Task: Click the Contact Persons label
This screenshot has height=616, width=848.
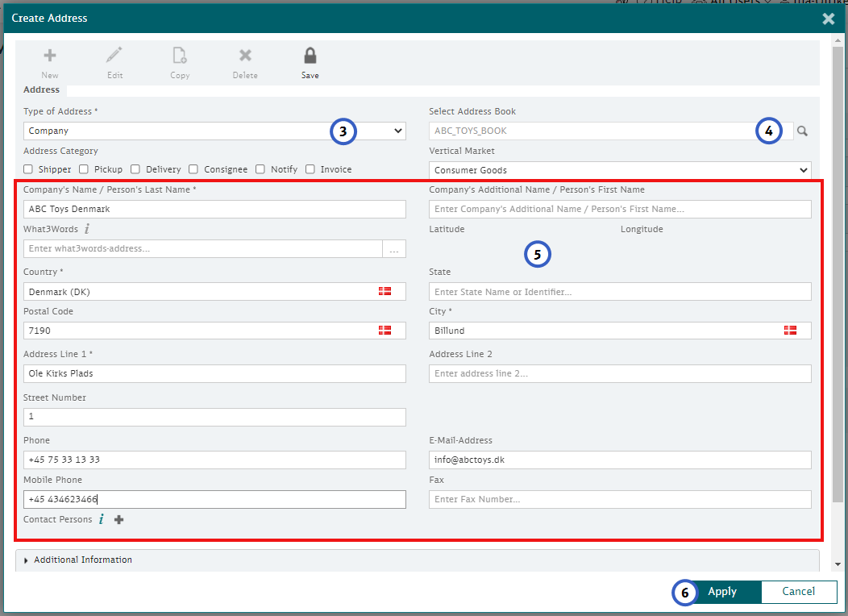Action: 57,519
